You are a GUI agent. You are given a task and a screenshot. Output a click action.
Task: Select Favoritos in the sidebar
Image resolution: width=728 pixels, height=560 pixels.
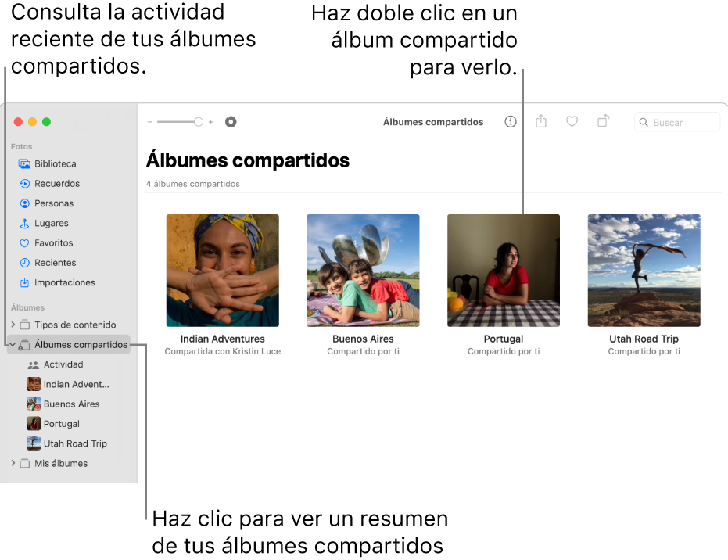click(x=52, y=242)
